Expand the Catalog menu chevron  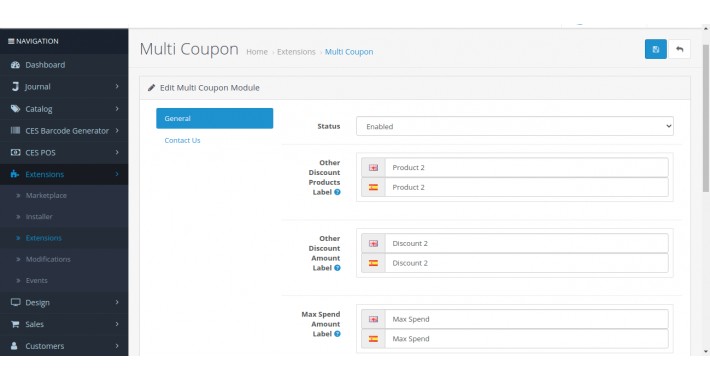coord(117,108)
